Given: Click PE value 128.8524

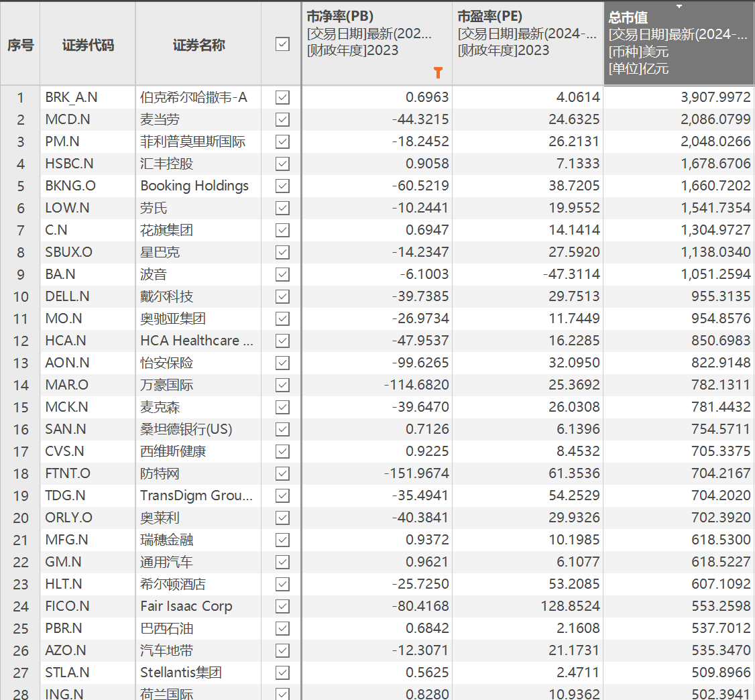Looking at the screenshot, I should (570, 606).
